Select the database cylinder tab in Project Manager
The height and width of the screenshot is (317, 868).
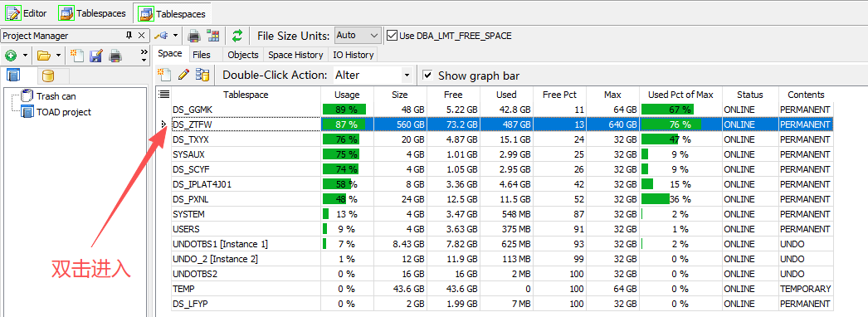click(x=49, y=76)
